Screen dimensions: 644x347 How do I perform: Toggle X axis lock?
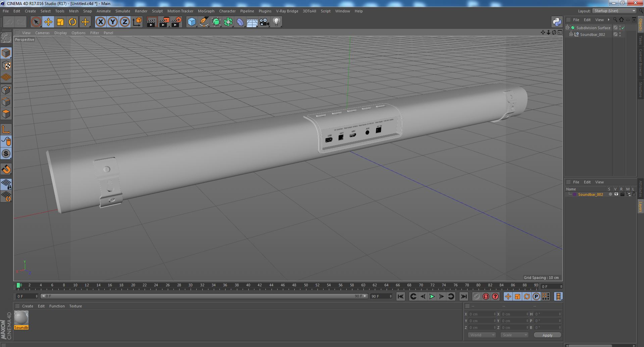pos(100,22)
